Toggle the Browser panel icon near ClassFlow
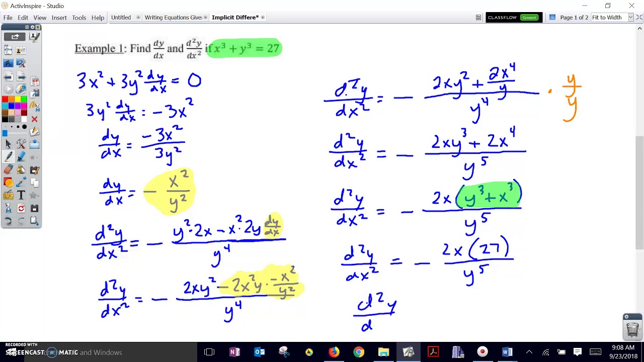The height and width of the screenshot is (362, 644). [x=478, y=18]
